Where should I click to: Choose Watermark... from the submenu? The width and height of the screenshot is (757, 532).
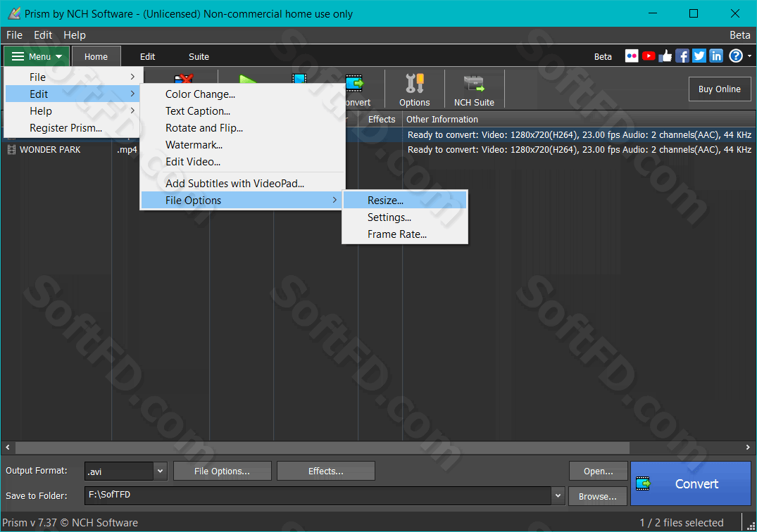(x=194, y=145)
